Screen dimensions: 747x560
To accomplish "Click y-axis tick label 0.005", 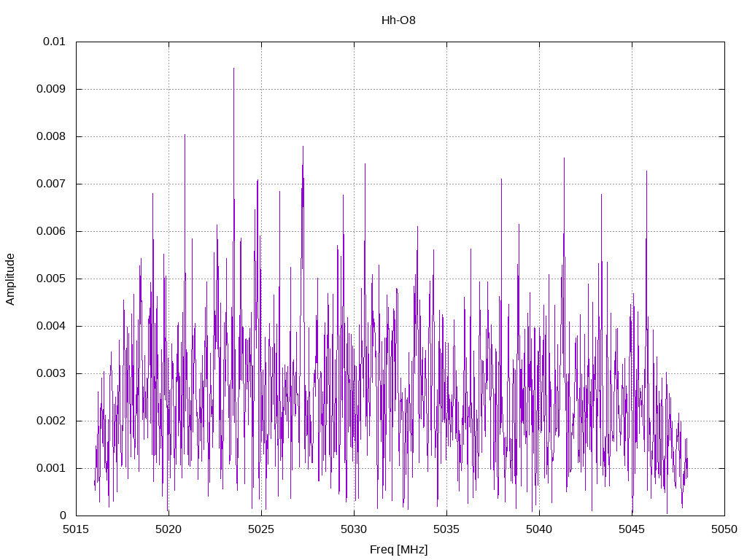I will [x=51, y=279].
